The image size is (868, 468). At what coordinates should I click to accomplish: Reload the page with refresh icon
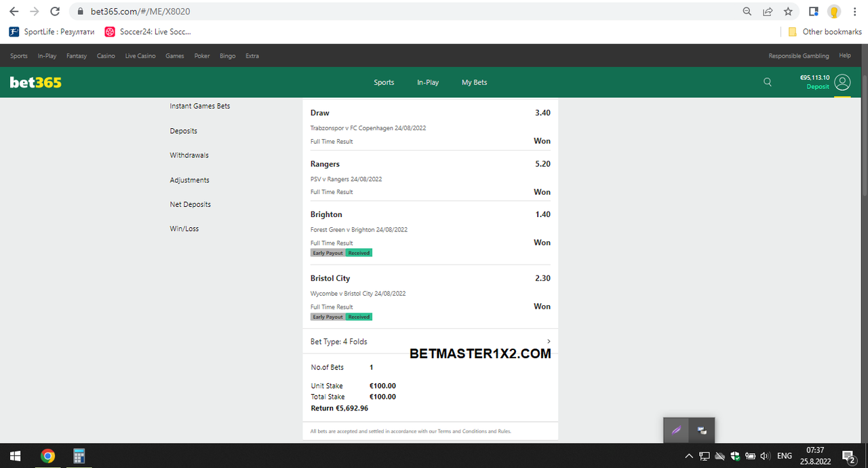coord(56,12)
